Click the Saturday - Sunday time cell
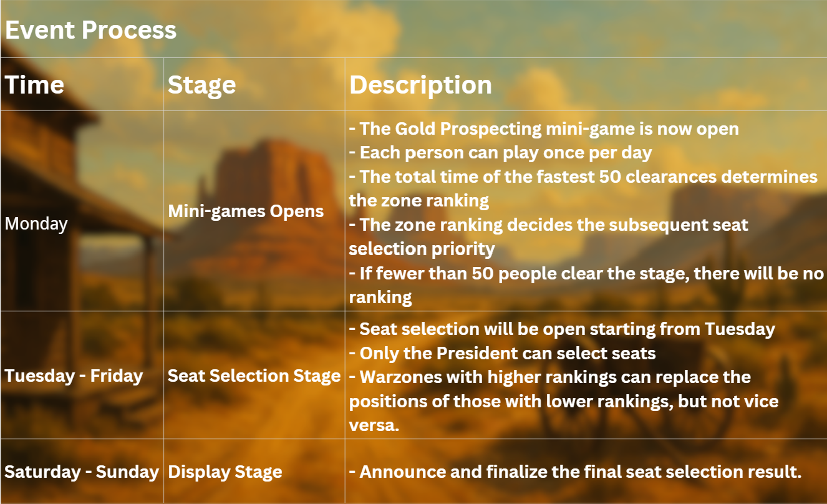 coord(82,472)
